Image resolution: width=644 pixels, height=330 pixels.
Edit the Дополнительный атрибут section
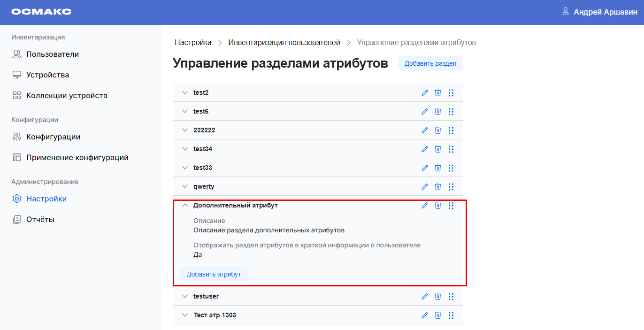(425, 206)
